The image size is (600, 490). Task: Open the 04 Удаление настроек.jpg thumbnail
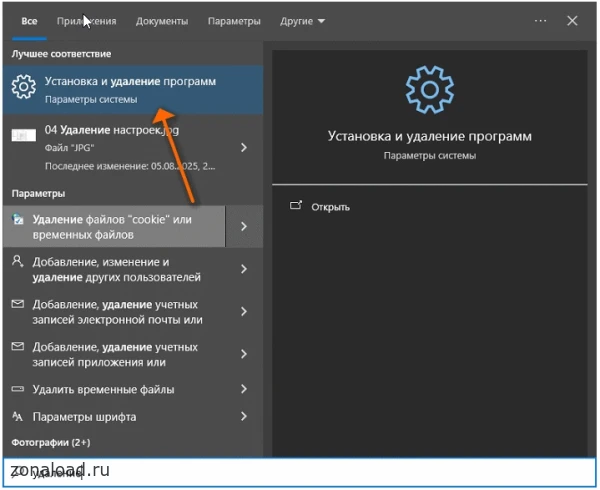point(24,135)
